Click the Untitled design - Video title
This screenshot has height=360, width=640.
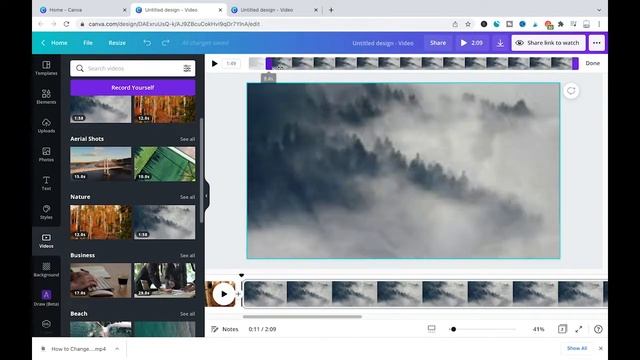point(383,43)
